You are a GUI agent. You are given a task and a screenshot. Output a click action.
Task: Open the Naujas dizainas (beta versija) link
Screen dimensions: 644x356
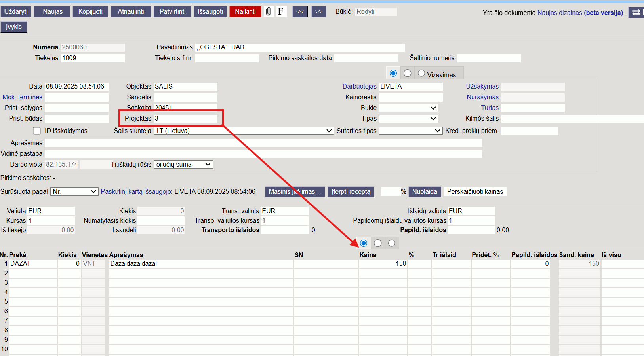coord(580,13)
